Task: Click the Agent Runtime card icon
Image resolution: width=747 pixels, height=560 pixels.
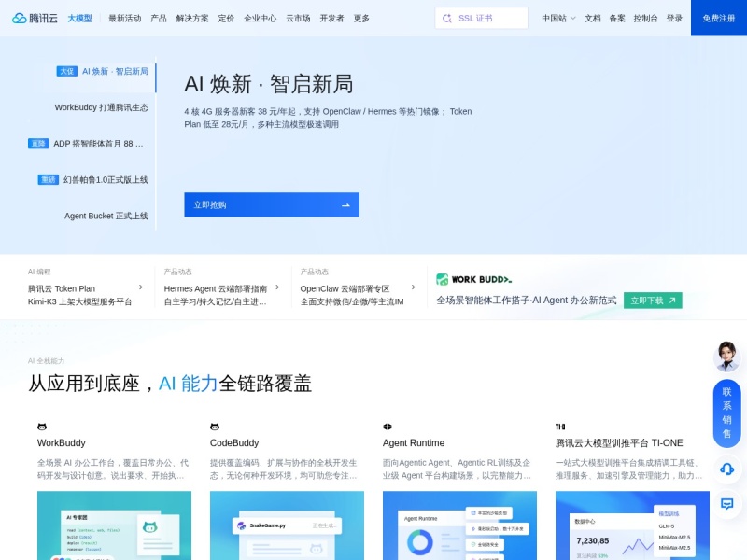Action: coord(388,427)
